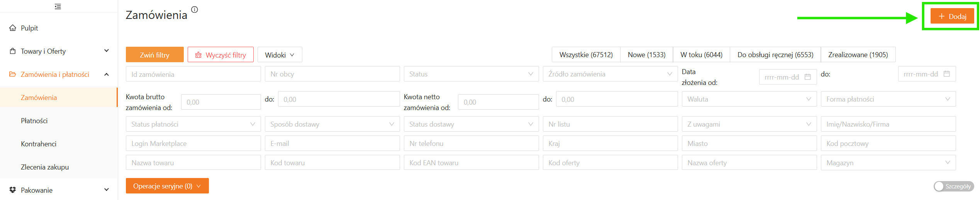Image resolution: width=980 pixels, height=200 pixels.
Task: Click the Pulpit home icon
Action: [13, 28]
